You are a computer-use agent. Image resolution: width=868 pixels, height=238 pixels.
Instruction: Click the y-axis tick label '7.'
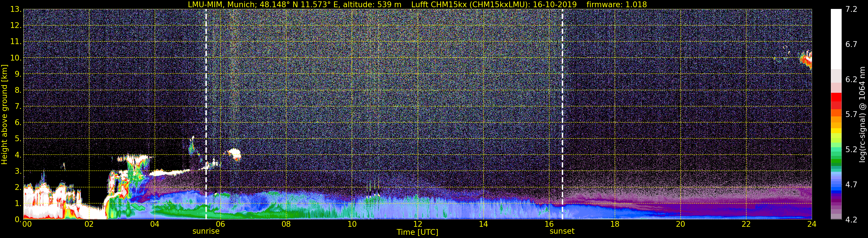18,106
